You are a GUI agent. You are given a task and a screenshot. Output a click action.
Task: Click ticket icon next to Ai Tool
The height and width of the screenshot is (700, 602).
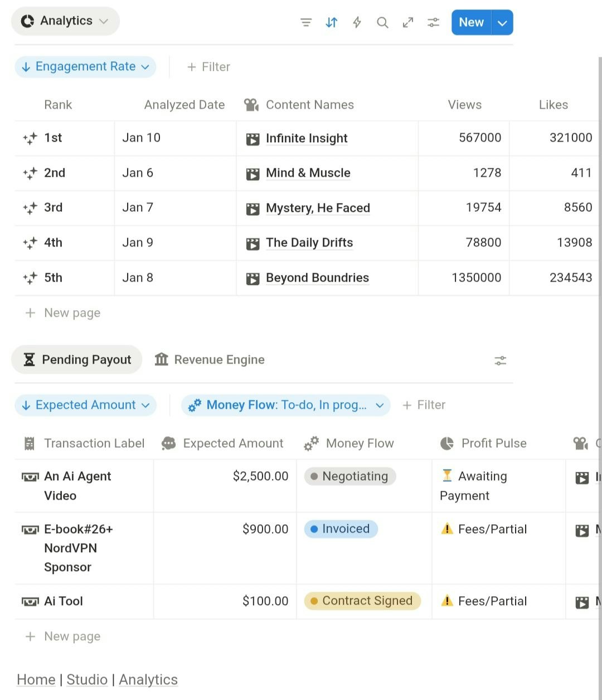[x=30, y=601]
